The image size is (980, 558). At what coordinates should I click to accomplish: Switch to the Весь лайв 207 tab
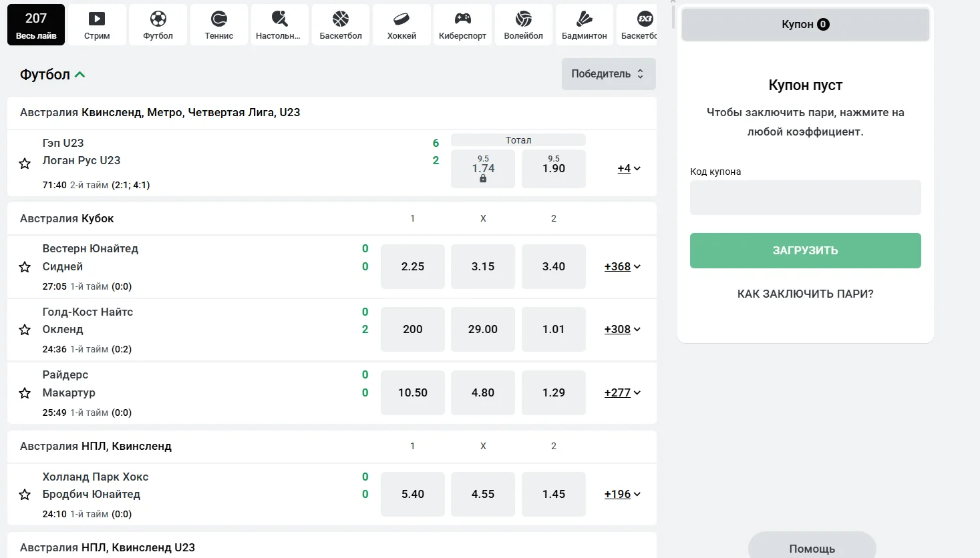[x=36, y=25]
